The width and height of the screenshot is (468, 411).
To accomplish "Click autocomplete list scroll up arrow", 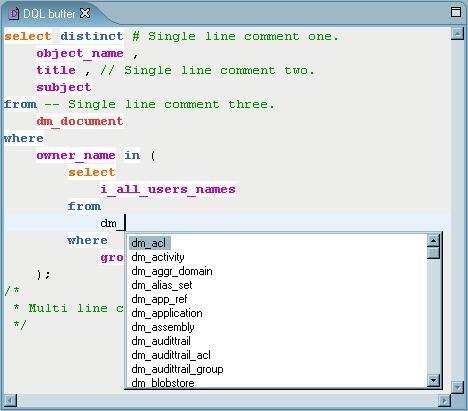I will 433,240.
